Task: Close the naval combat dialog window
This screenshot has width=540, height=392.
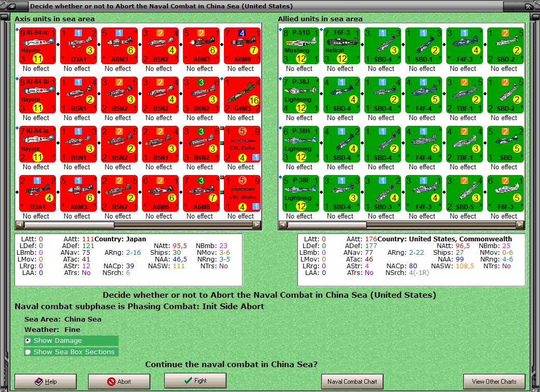Action: pyautogui.click(x=528, y=6)
